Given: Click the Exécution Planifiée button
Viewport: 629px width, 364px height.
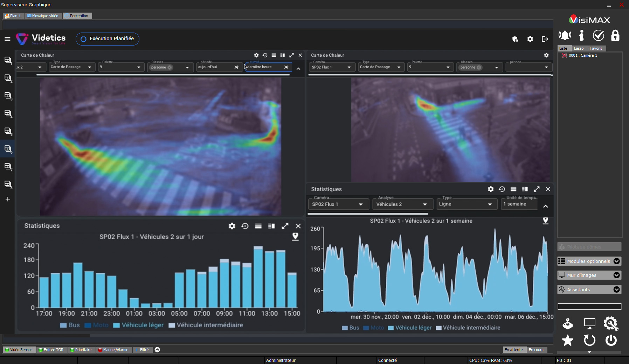Looking at the screenshot, I should click(108, 39).
